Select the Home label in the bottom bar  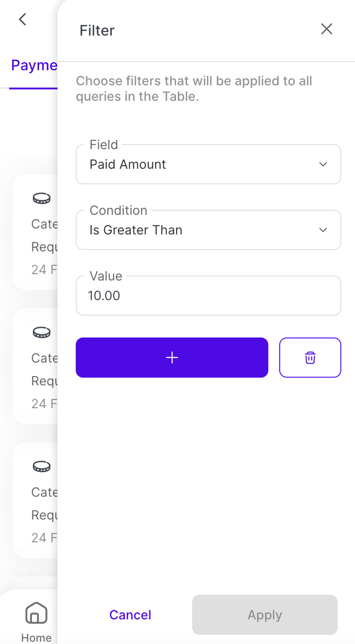(x=36, y=637)
